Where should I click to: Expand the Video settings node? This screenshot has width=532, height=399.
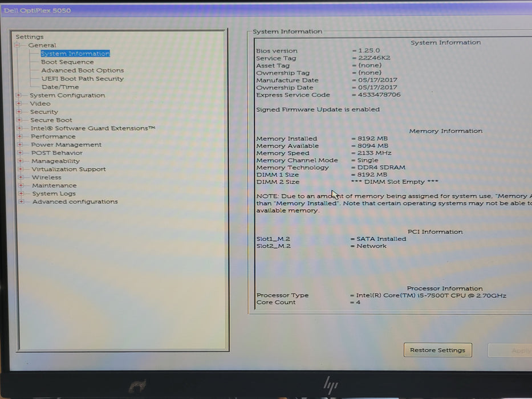(x=19, y=104)
